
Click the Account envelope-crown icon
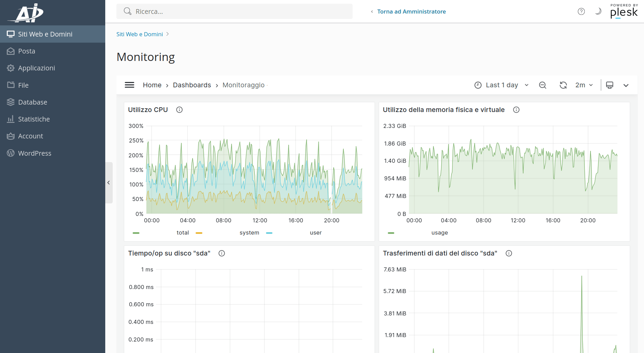point(11,136)
